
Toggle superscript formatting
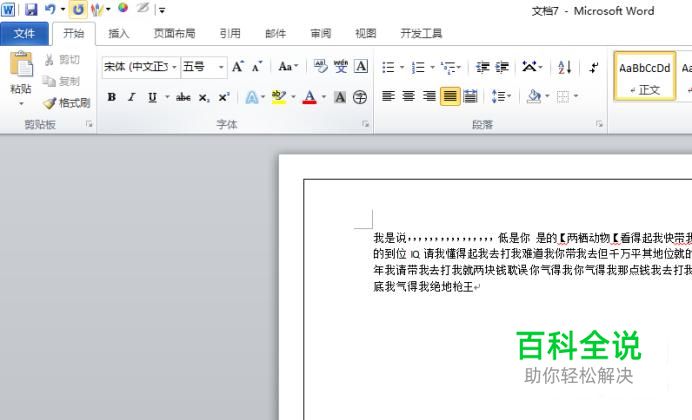224,97
